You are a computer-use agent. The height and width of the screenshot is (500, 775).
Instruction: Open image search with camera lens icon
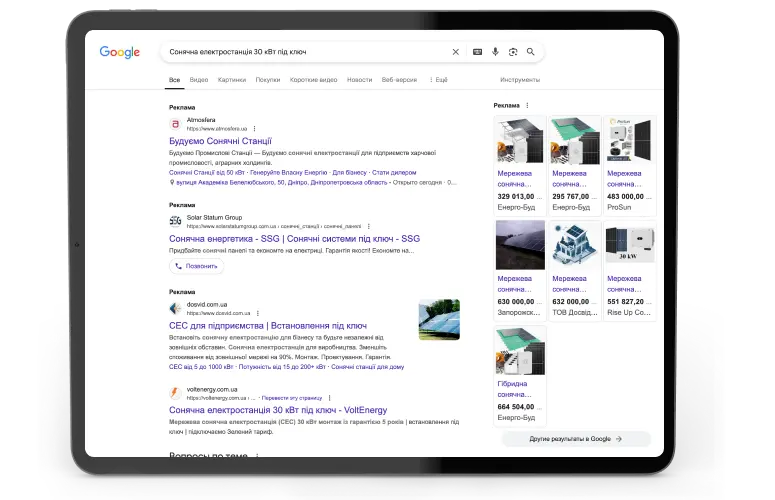(513, 52)
